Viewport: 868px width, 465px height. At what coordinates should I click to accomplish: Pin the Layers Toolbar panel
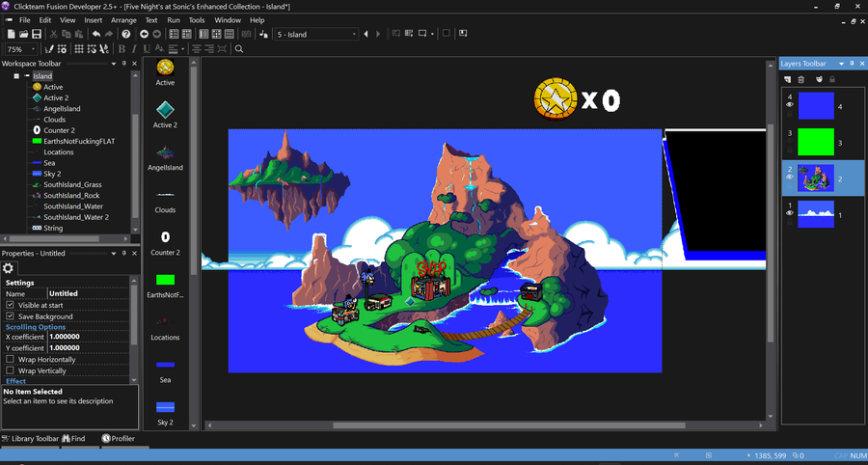click(853, 65)
